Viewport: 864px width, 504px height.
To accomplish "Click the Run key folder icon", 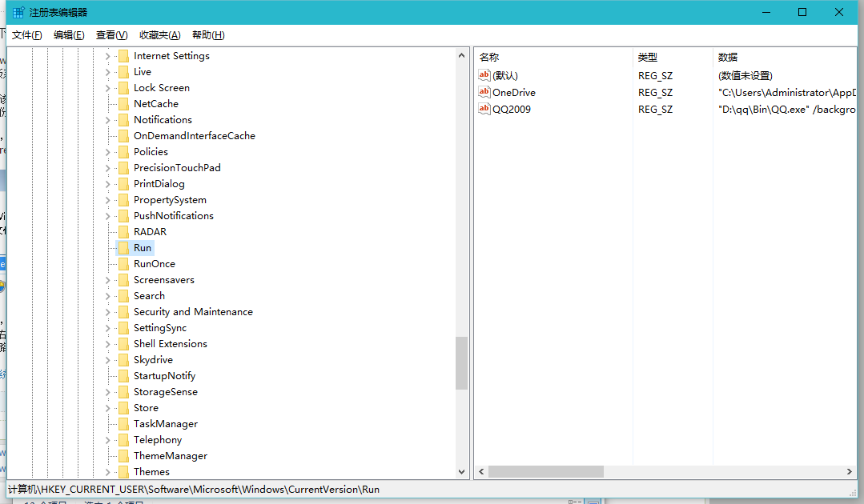I will point(123,247).
